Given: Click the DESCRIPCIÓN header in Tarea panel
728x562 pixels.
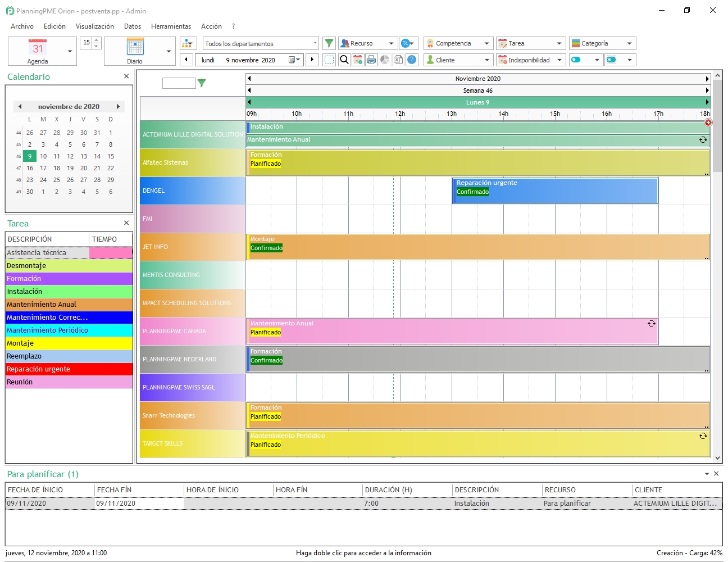Looking at the screenshot, I should pos(47,239).
